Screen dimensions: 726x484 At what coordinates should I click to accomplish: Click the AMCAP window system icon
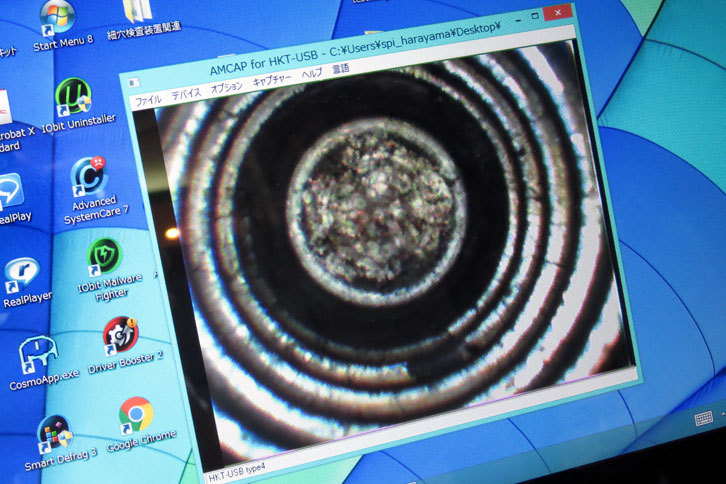pyautogui.click(x=136, y=80)
